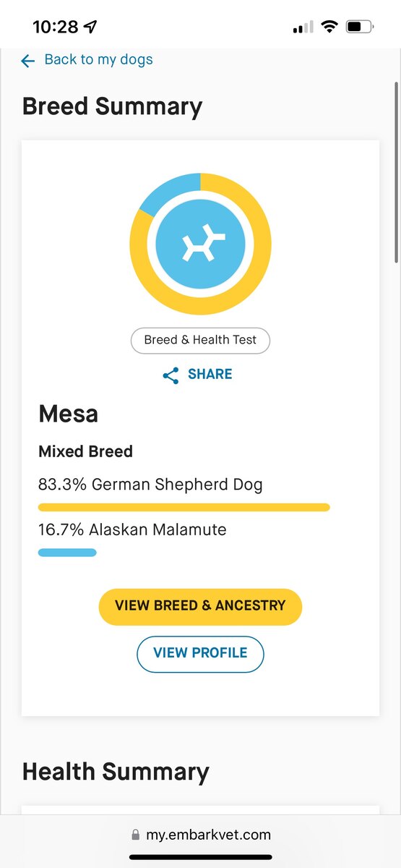Image resolution: width=401 pixels, height=868 pixels.
Task: Tap the Embark dog logo in the circle
Action: click(x=201, y=244)
